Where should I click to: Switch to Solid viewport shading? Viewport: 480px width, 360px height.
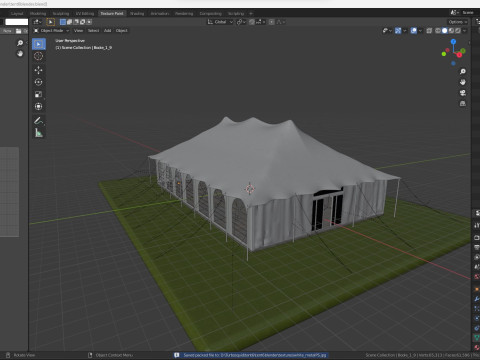[445, 31]
